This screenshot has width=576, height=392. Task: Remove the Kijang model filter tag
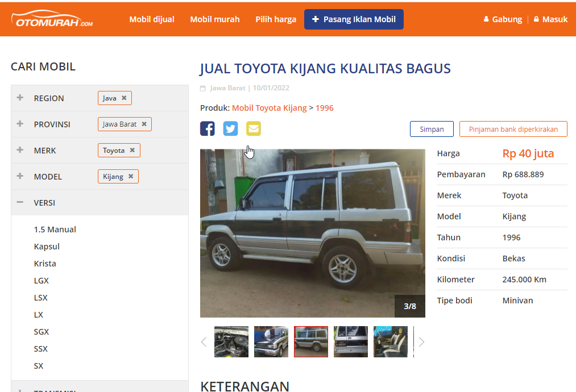coord(130,177)
